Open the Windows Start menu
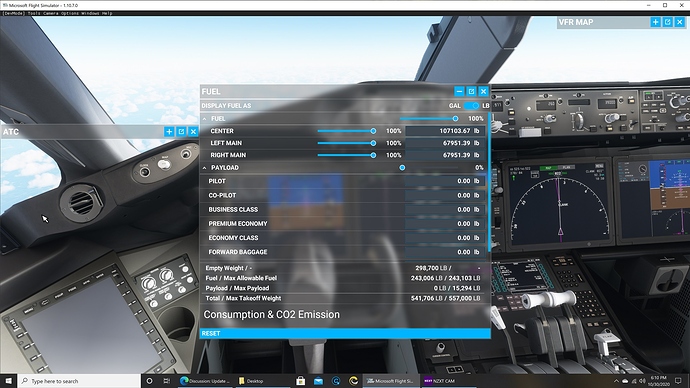The height and width of the screenshot is (388, 690). pos(9,381)
